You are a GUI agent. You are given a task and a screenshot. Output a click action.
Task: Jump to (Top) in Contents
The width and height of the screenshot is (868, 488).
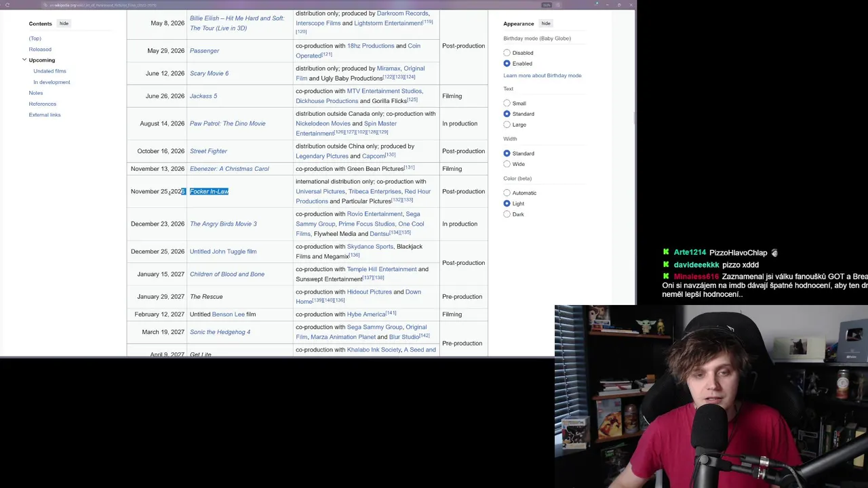(x=35, y=38)
